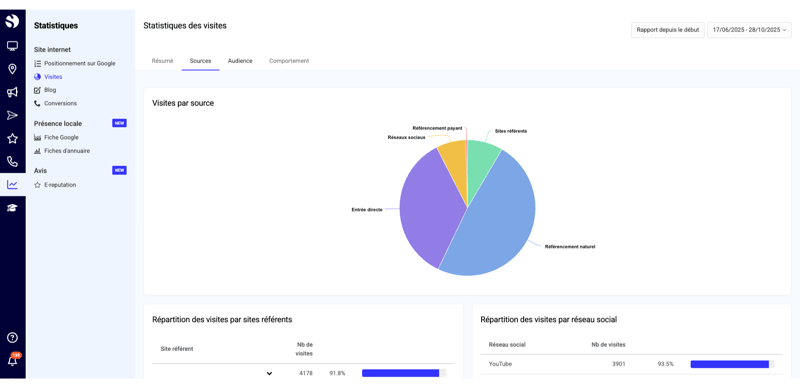Click the NEW badge next to Avis

[x=119, y=170]
